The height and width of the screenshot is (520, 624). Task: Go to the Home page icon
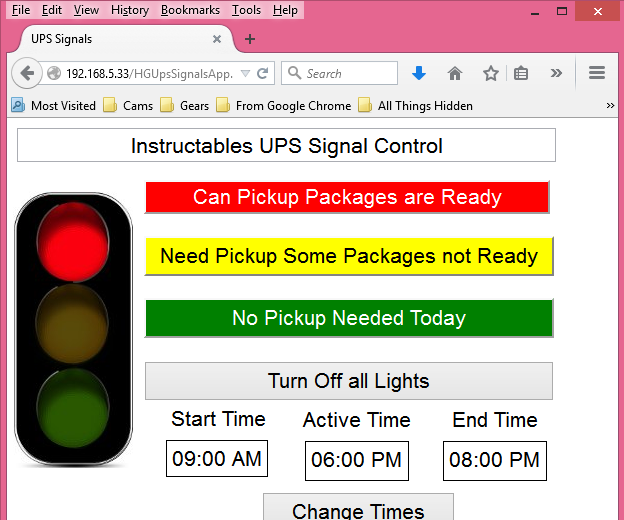[x=455, y=73]
